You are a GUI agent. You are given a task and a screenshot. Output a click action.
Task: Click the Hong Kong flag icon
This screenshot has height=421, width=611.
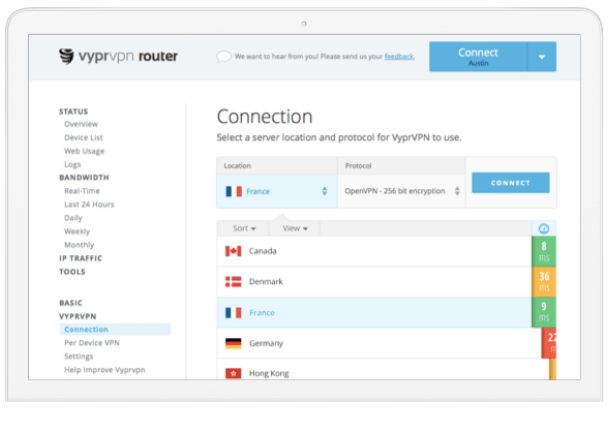click(233, 373)
